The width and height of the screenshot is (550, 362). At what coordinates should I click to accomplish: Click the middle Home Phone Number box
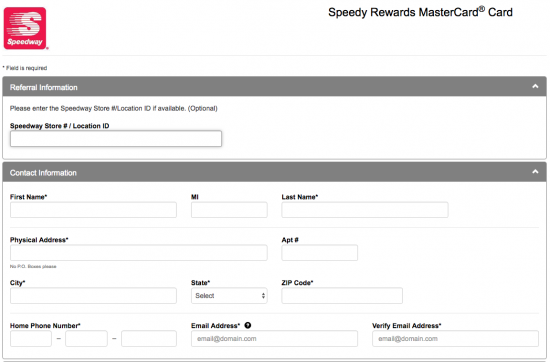coord(86,338)
